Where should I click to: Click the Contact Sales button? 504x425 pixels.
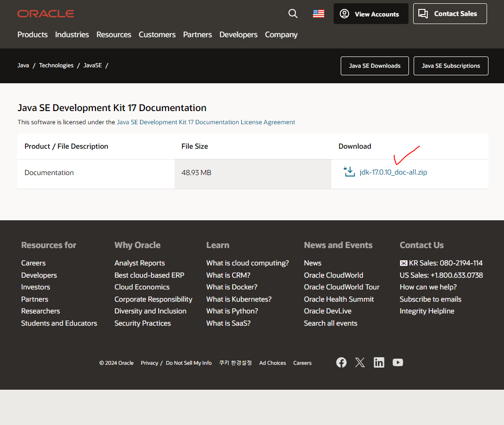click(450, 14)
